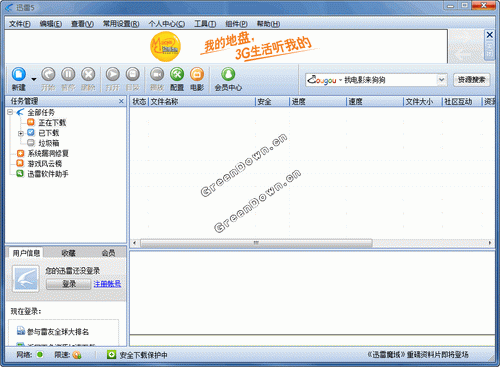Image resolution: width=500 pixels, height=367 pixels.
Task: Open the 工具(T) menu
Action: click(x=205, y=24)
